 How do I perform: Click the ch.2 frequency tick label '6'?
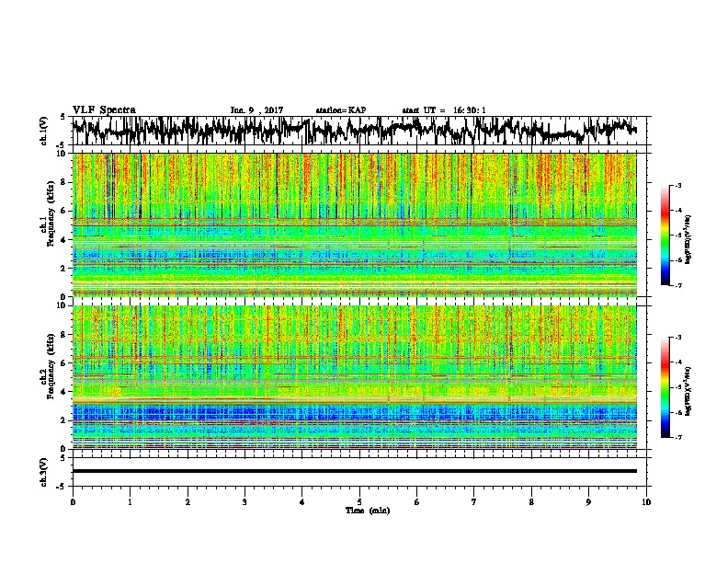point(64,363)
